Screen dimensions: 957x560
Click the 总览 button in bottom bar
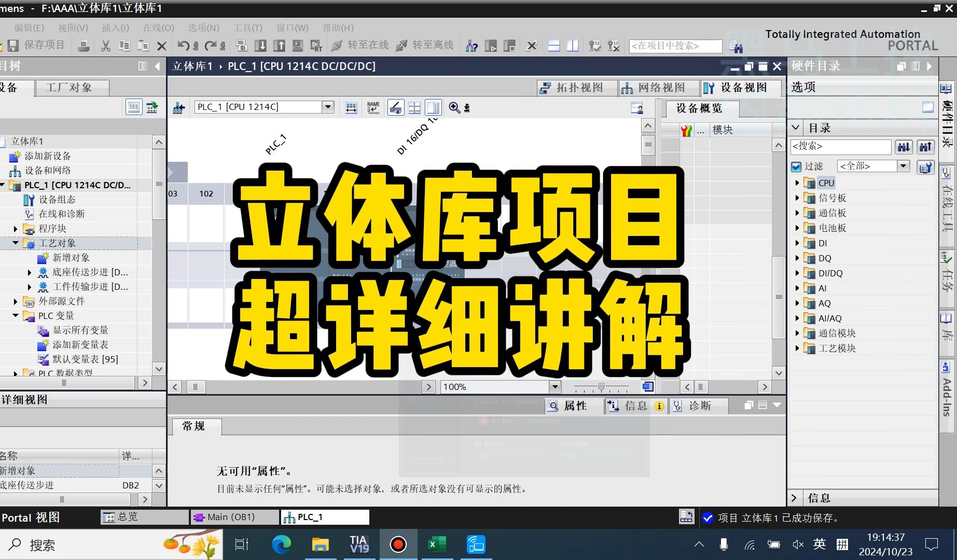pyautogui.click(x=144, y=517)
